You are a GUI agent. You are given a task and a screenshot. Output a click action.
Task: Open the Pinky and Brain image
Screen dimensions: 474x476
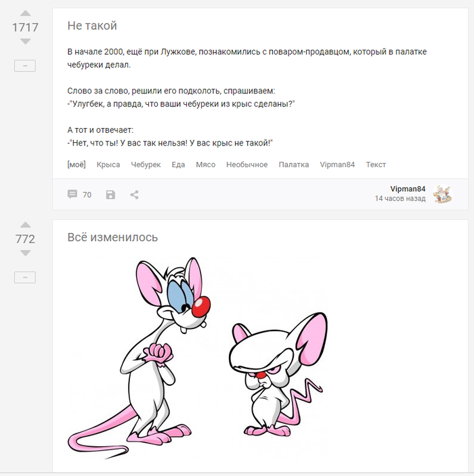pos(198,358)
